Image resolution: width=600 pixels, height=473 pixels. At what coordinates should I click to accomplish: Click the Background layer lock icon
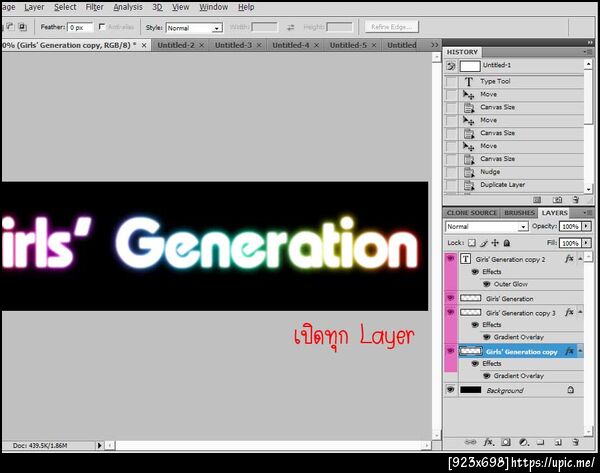(571, 390)
